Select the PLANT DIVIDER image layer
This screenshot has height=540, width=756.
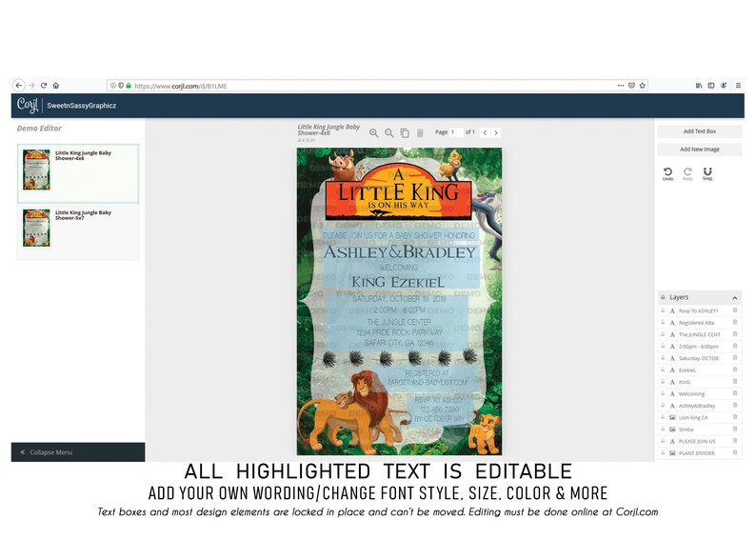(700, 453)
